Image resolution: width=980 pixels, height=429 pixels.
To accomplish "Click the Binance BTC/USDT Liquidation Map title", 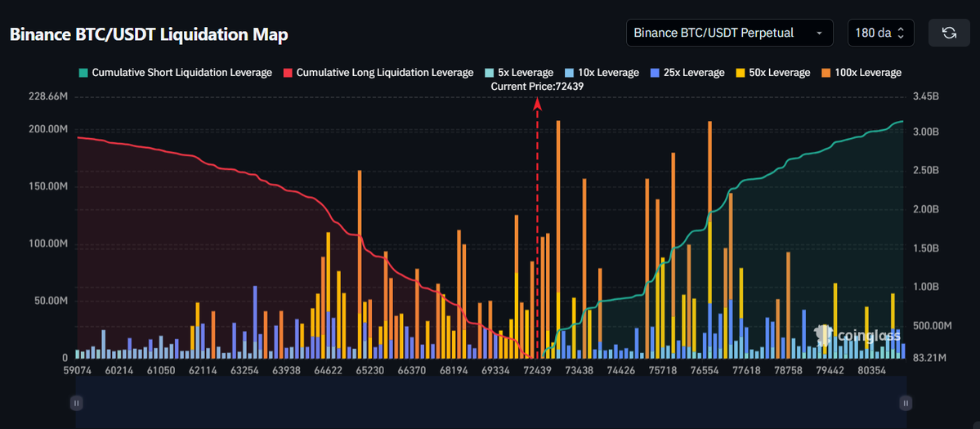I will 149,34.
